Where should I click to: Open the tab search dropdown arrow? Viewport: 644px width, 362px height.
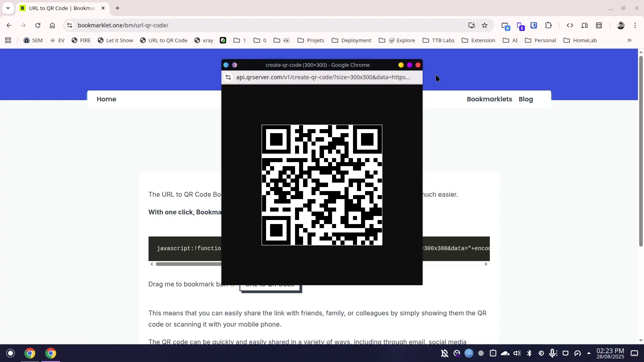click(x=8, y=8)
